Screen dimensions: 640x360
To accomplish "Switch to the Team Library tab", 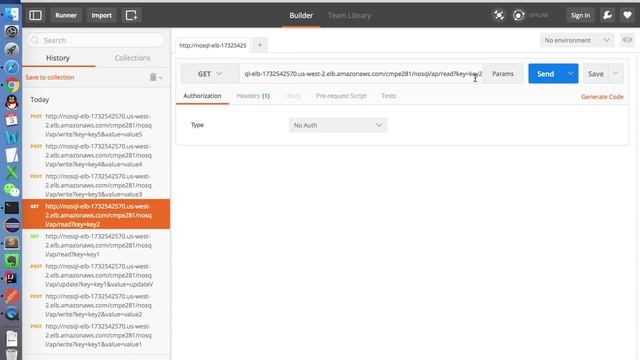I will (x=349, y=16).
